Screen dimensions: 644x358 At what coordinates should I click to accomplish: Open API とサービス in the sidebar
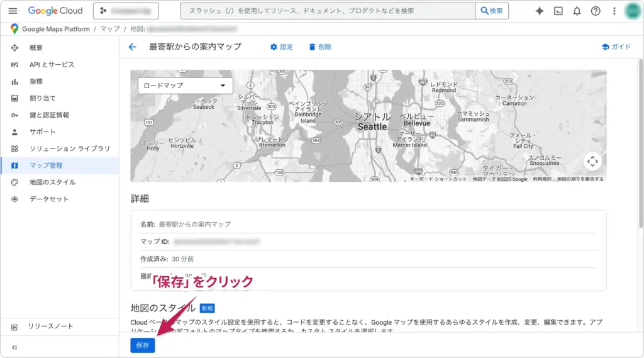pos(60,65)
